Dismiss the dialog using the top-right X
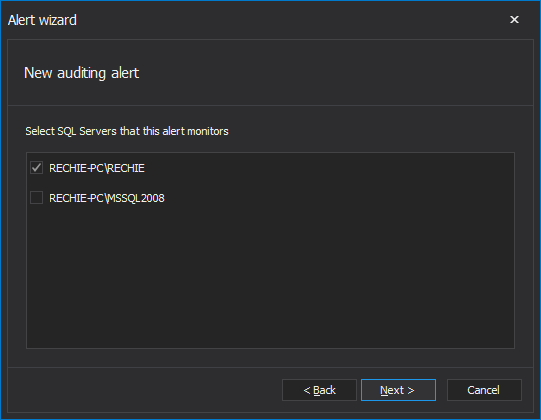The image size is (541, 420). pos(514,20)
